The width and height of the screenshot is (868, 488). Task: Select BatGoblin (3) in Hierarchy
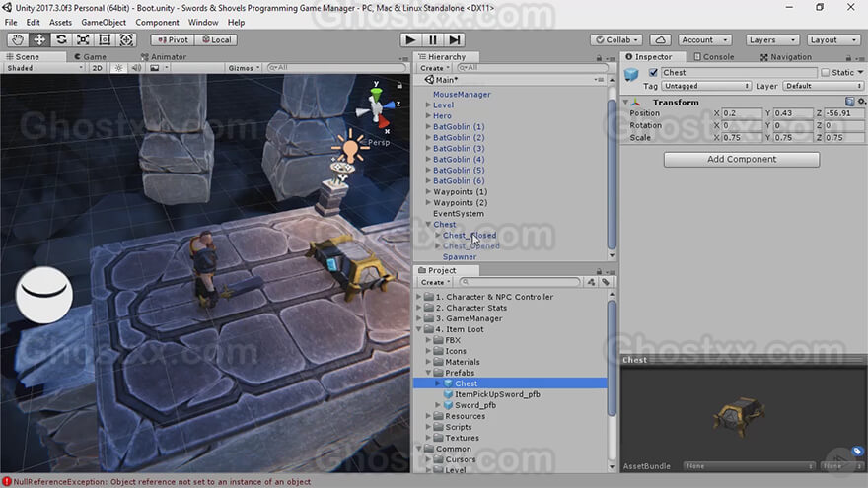[x=459, y=148]
